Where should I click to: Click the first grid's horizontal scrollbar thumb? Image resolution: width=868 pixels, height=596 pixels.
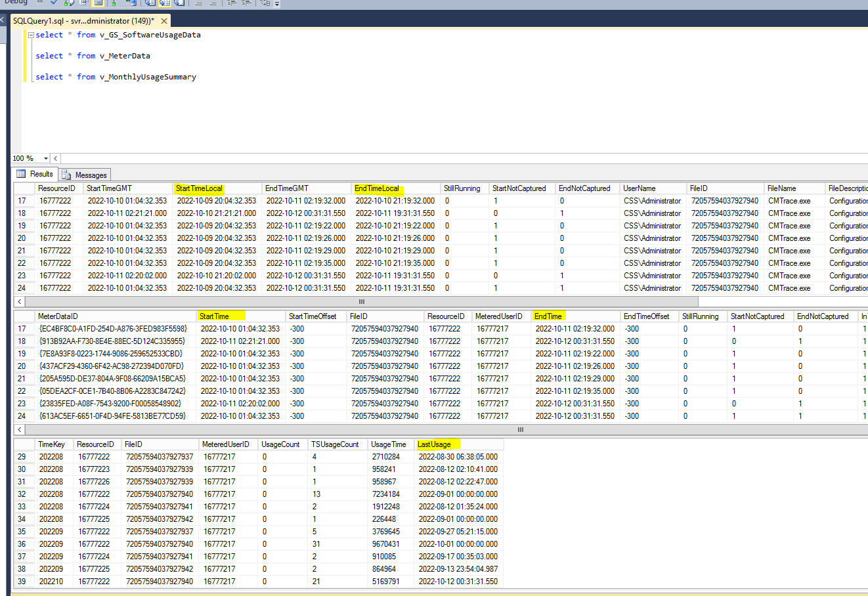click(361, 302)
